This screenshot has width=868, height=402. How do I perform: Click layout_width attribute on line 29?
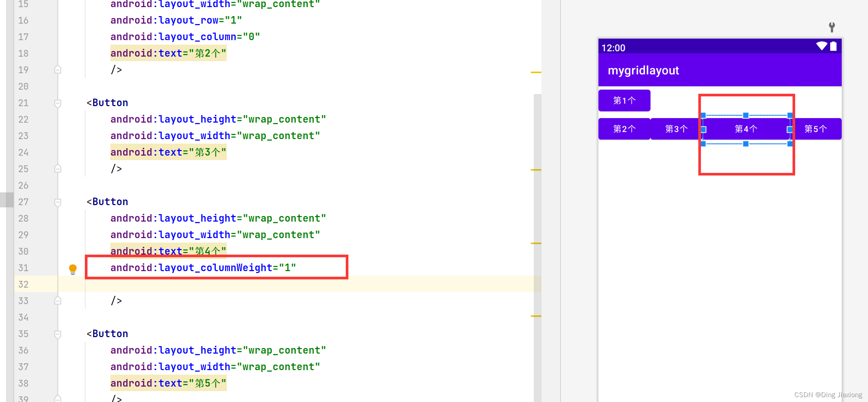pos(215,235)
